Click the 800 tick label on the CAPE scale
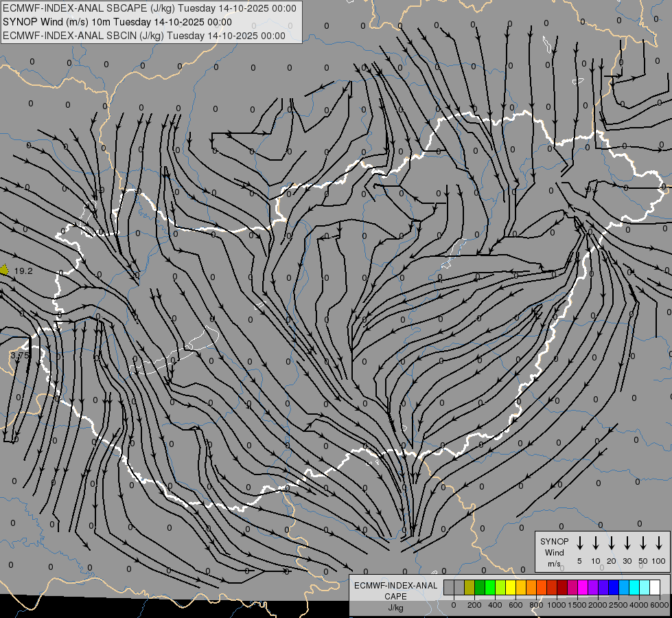 click(536, 605)
